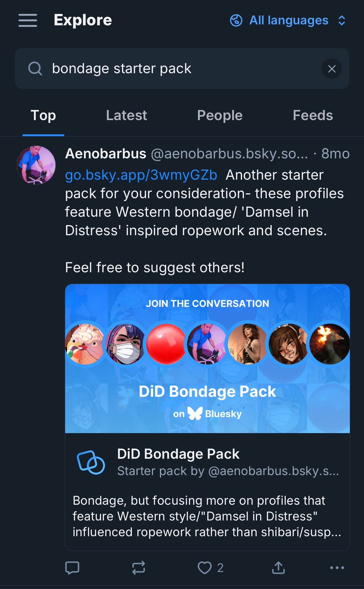Open the go.bsky.app/3wmyGZb link
The width and height of the screenshot is (364, 589).
tap(141, 175)
